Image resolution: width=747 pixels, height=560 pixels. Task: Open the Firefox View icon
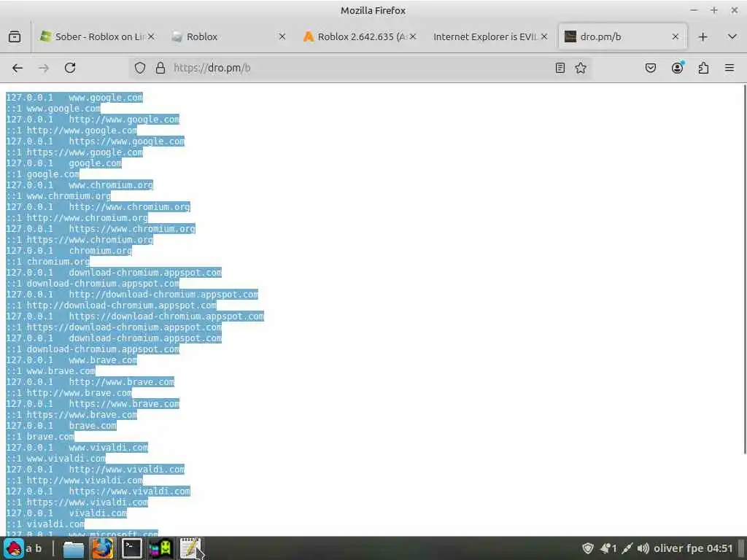pyautogui.click(x=15, y=36)
